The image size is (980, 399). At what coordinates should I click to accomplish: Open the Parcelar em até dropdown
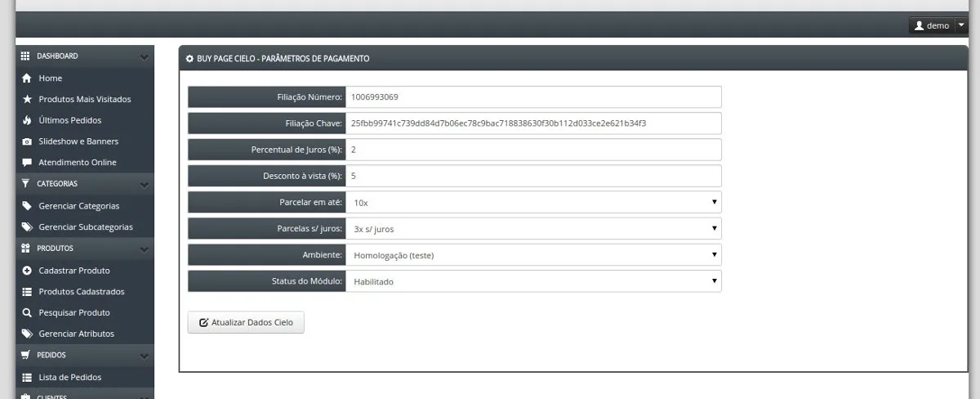(533, 202)
